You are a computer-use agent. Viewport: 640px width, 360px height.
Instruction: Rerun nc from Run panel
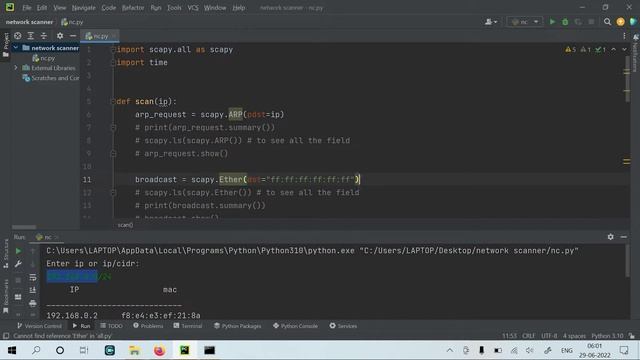18,251
